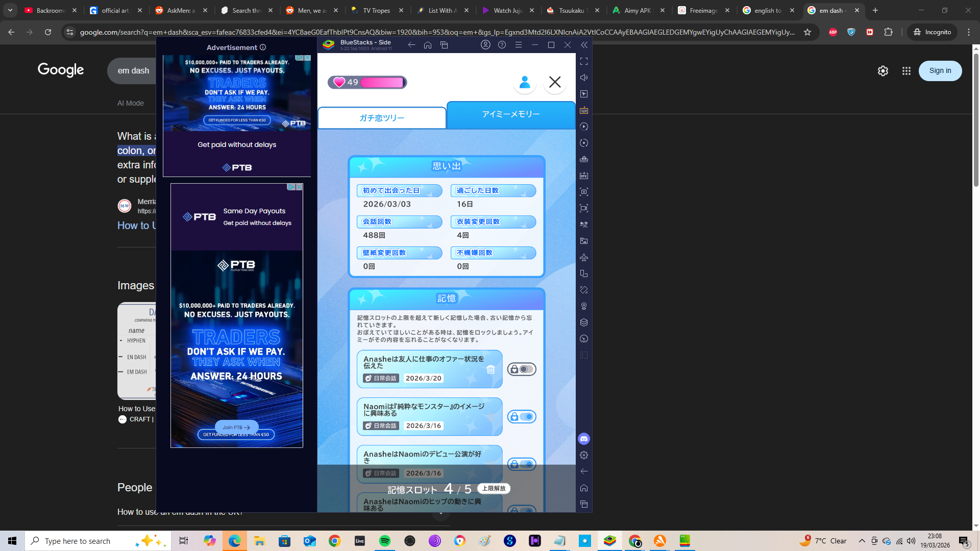Viewport: 980px width, 551px height.
Task: Click the BlueStacks fullscreen icon in sidebar
Action: [x=584, y=61]
